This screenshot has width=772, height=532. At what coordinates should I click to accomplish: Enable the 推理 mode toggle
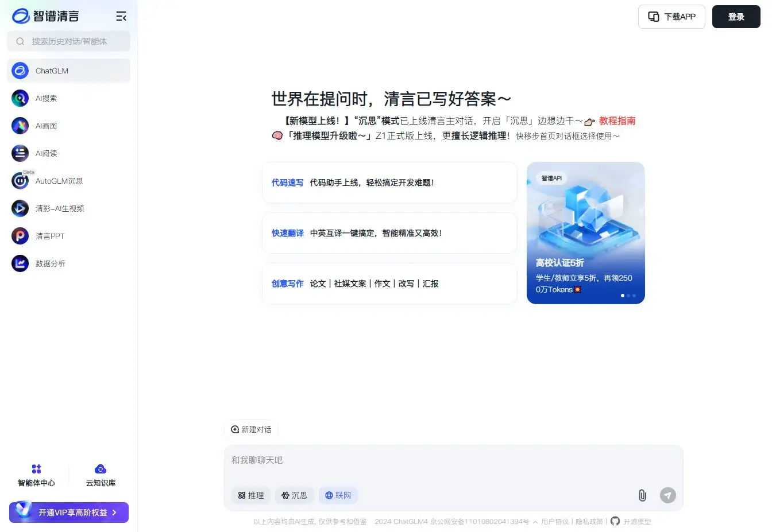click(x=250, y=495)
